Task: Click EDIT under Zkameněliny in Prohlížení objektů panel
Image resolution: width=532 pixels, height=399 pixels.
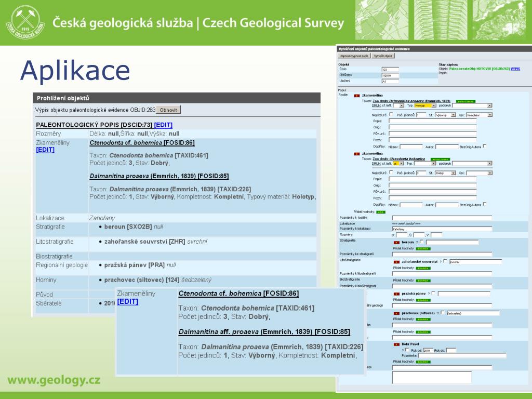Action: 45,150
